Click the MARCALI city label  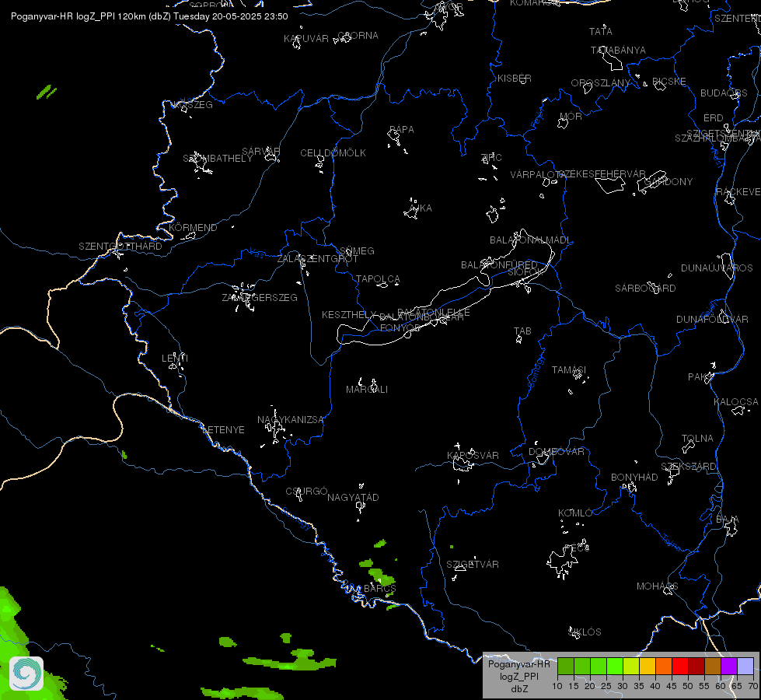(367, 390)
